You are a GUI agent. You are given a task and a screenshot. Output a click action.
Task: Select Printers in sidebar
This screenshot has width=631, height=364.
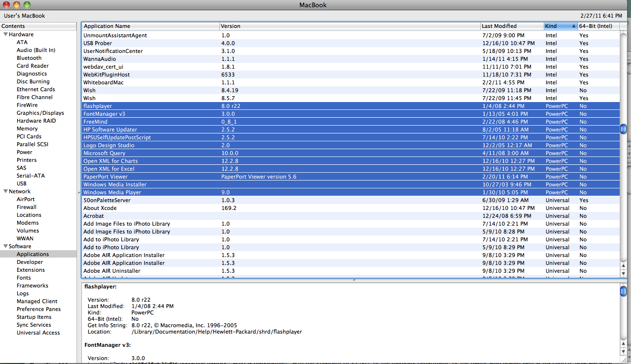pyautogui.click(x=26, y=160)
